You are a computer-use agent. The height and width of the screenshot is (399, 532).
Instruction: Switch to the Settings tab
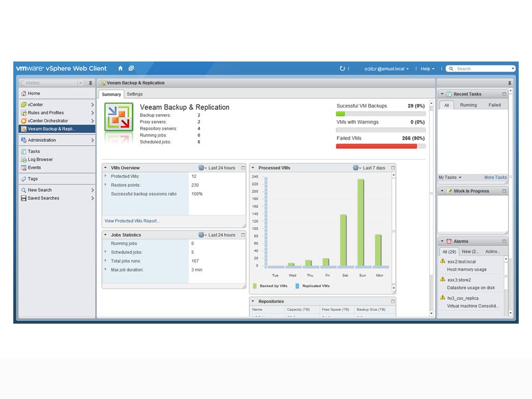pos(135,94)
